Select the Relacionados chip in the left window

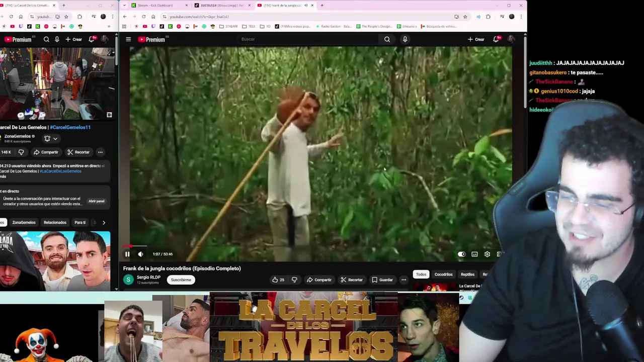click(x=55, y=222)
